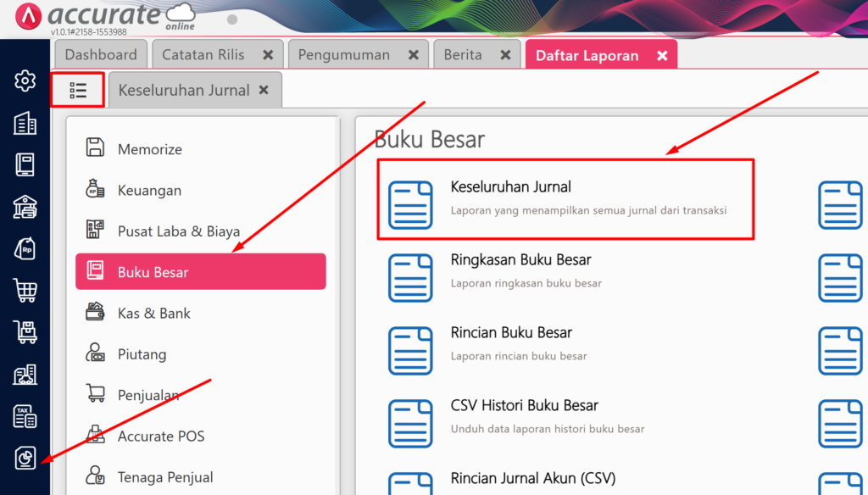Image resolution: width=868 pixels, height=495 pixels.
Task: Open the company building icon in sidebar
Action: coord(25,123)
